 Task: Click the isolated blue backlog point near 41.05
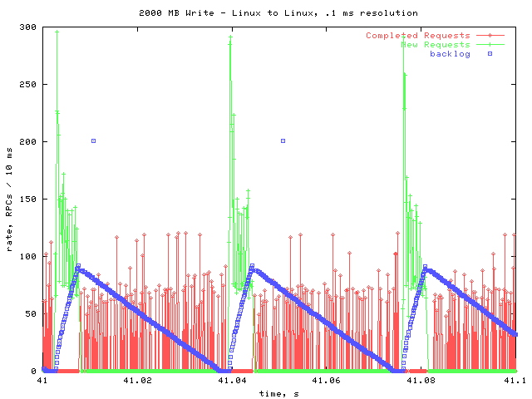283,140
